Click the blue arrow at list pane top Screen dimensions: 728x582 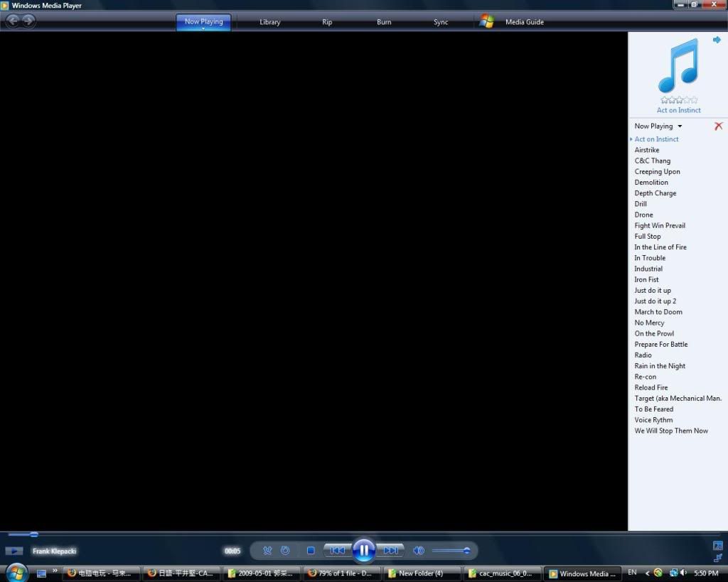[717, 40]
